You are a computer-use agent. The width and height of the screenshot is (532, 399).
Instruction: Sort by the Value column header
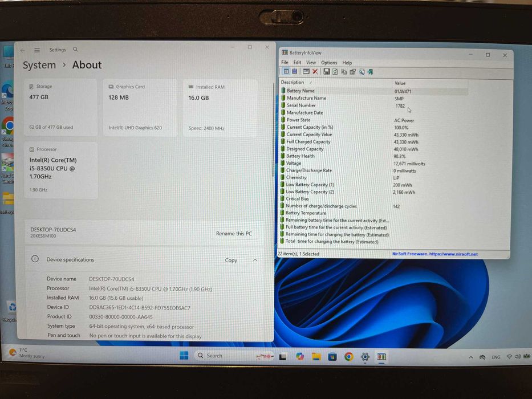[430, 83]
